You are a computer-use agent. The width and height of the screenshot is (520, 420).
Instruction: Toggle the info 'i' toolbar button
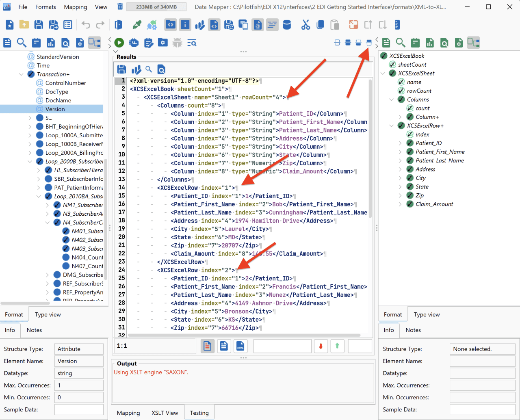point(185,25)
